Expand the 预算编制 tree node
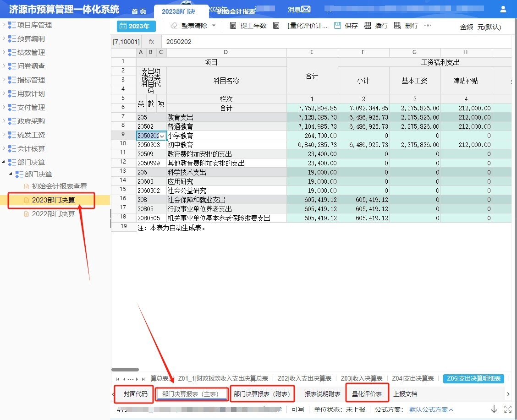 pos(4,38)
